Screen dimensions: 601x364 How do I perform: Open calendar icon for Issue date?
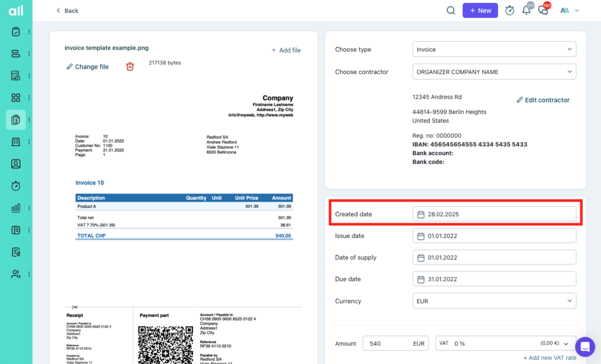coord(420,236)
